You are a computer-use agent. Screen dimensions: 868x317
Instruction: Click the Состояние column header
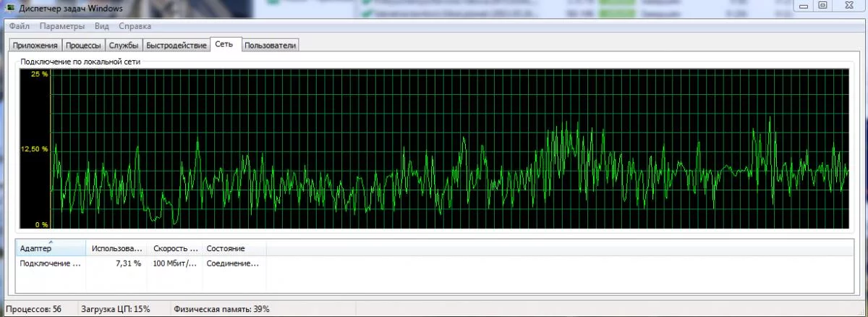point(234,249)
